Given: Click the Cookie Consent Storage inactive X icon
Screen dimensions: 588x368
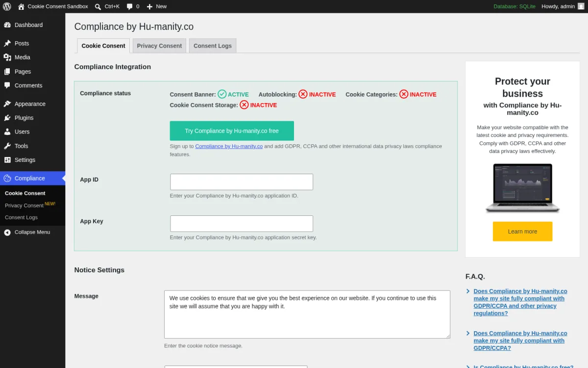Looking at the screenshot, I should 244,105.
